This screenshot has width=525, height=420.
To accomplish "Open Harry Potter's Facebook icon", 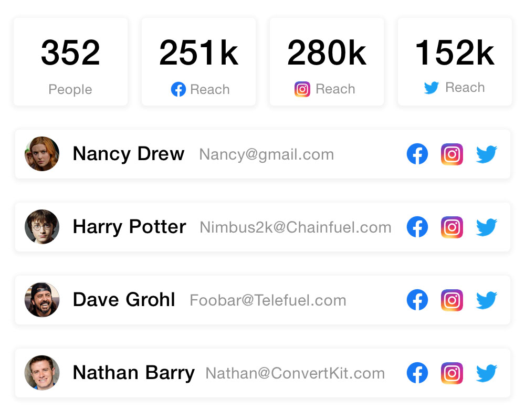I will click(x=417, y=227).
